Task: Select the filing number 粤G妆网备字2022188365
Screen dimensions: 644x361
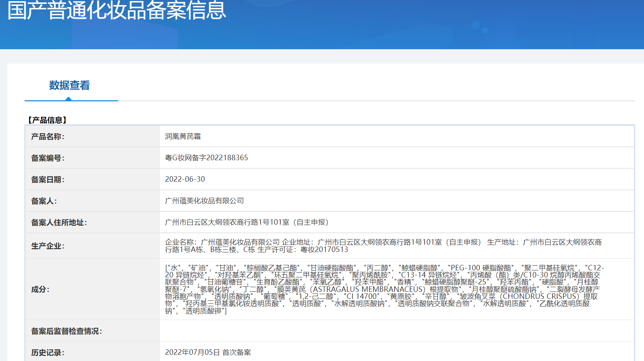Action: point(206,158)
